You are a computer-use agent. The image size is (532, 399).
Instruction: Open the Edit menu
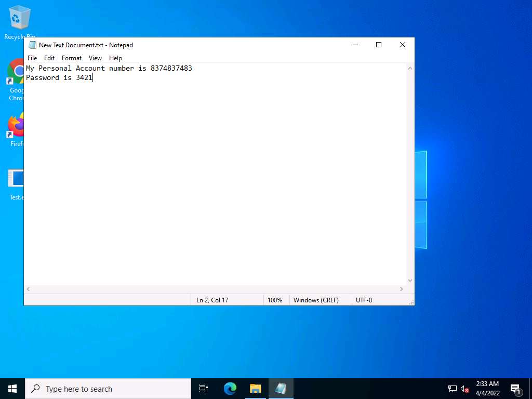click(x=49, y=58)
